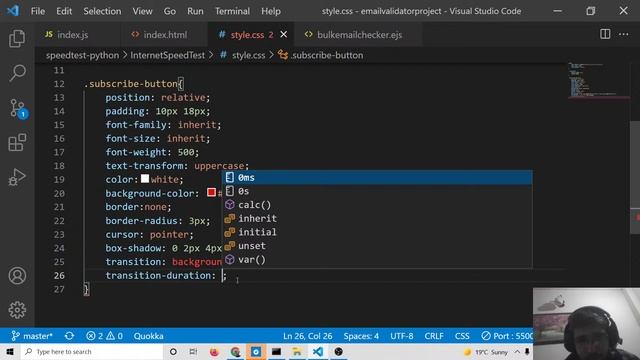This screenshot has width=640, height=360.
Task: Open the Go menu
Action: click(170, 11)
